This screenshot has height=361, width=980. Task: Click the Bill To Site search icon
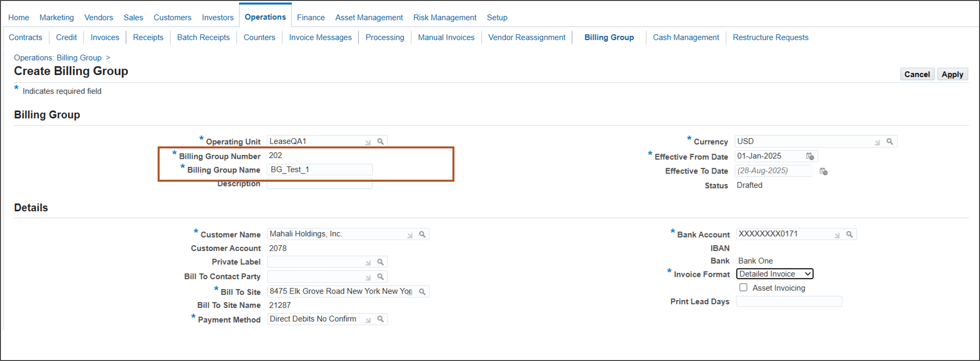pyautogui.click(x=422, y=291)
